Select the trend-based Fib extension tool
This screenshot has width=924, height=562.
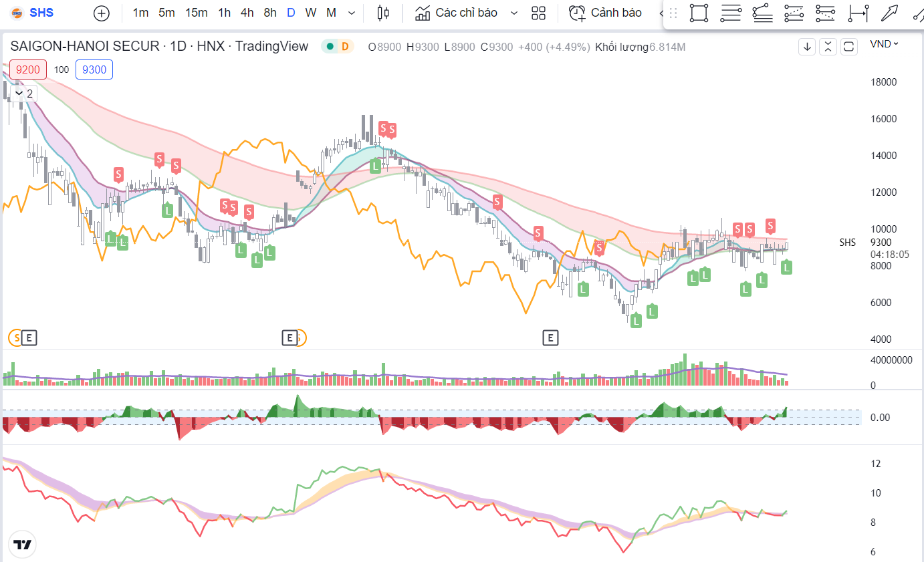[x=762, y=13]
